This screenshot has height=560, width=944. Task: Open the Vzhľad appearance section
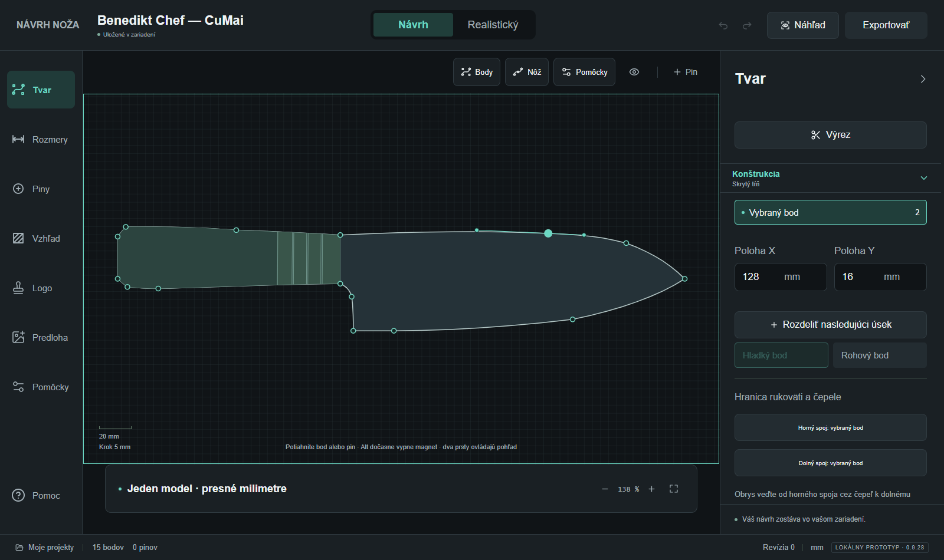pos(41,238)
